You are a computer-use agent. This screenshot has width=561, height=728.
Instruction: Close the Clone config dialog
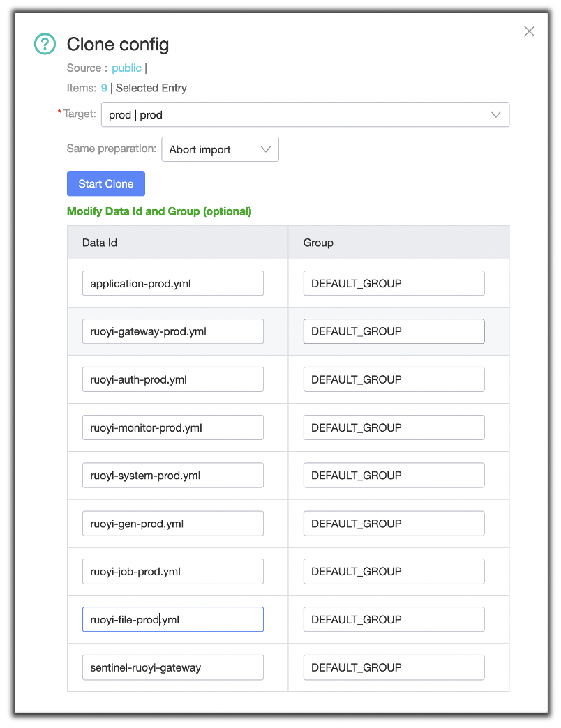point(529,31)
